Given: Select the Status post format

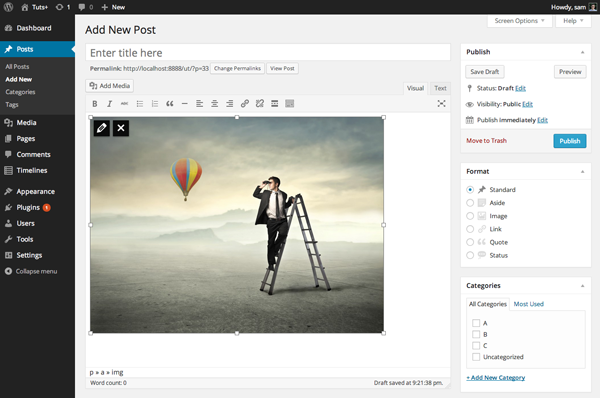Looking at the screenshot, I should [x=470, y=255].
